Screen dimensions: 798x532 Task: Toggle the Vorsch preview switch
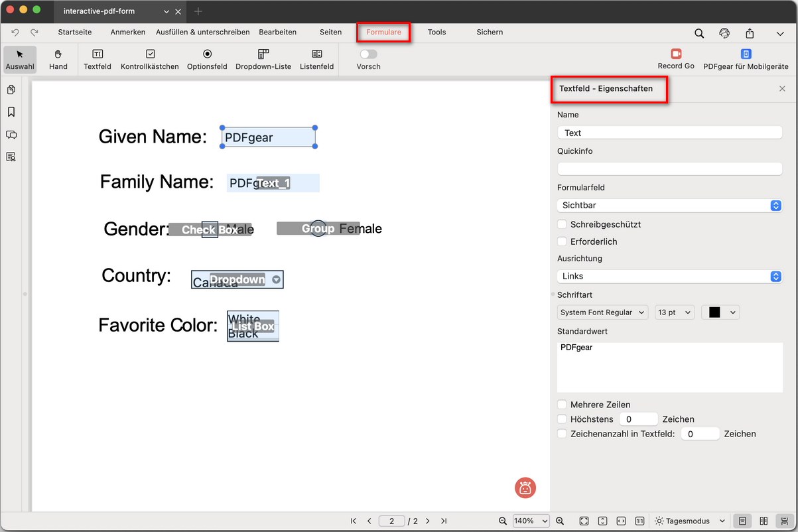click(x=368, y=54)
